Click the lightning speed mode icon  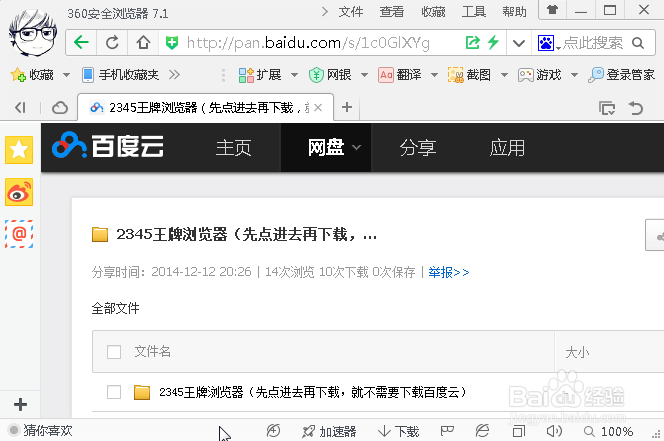493,42
